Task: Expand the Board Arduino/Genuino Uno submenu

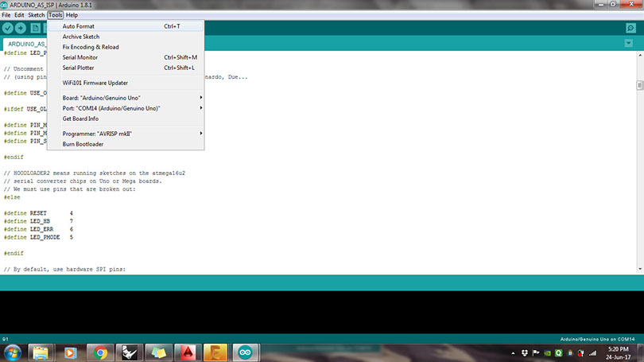Action: point(126,98)
